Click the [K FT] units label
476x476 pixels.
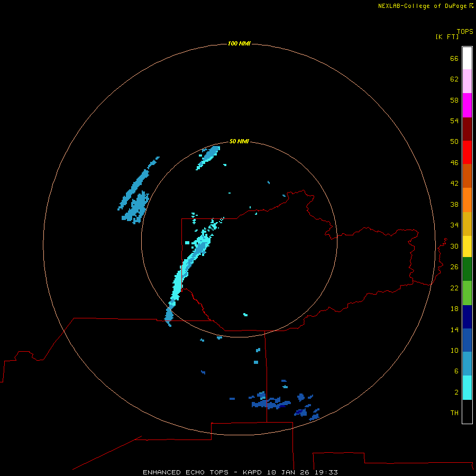click(x=447, y=36)
